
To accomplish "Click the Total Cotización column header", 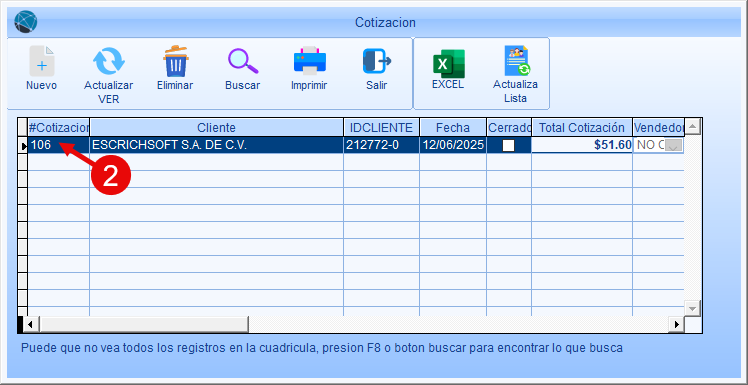I will point(582,127).
